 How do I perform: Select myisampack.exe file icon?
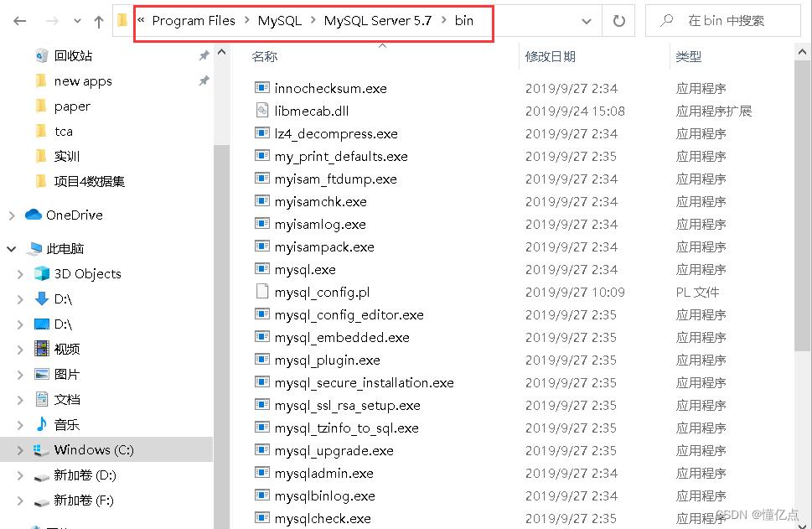tap(262, 246)
